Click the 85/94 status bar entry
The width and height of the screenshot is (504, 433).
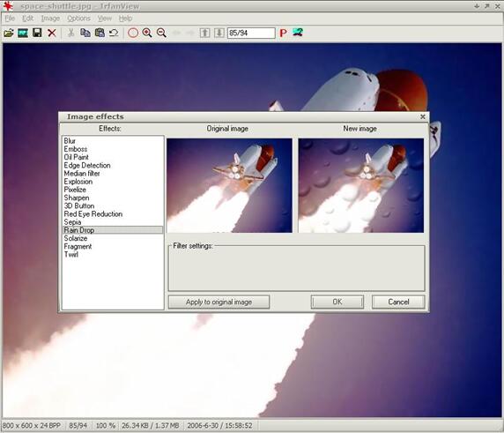point(78,426)
